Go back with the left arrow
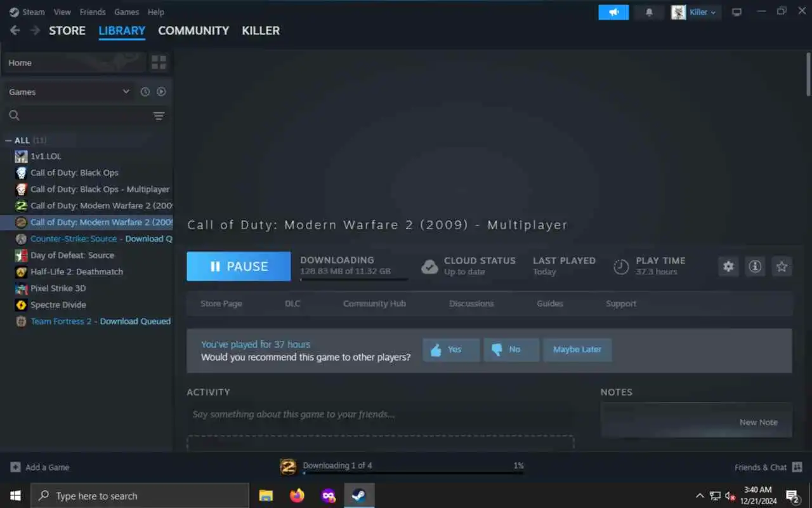The height and width of the screenshot is (508, 812). coord(15,30)
